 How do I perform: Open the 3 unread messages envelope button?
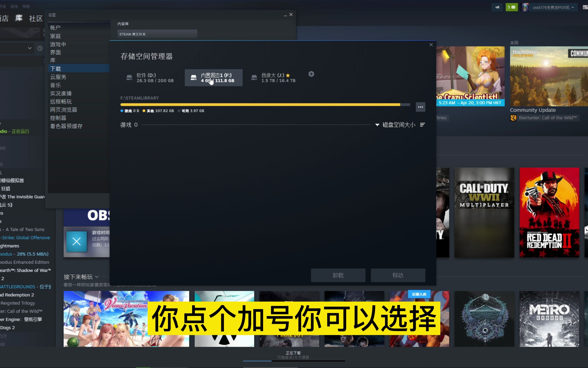[511, 7]
